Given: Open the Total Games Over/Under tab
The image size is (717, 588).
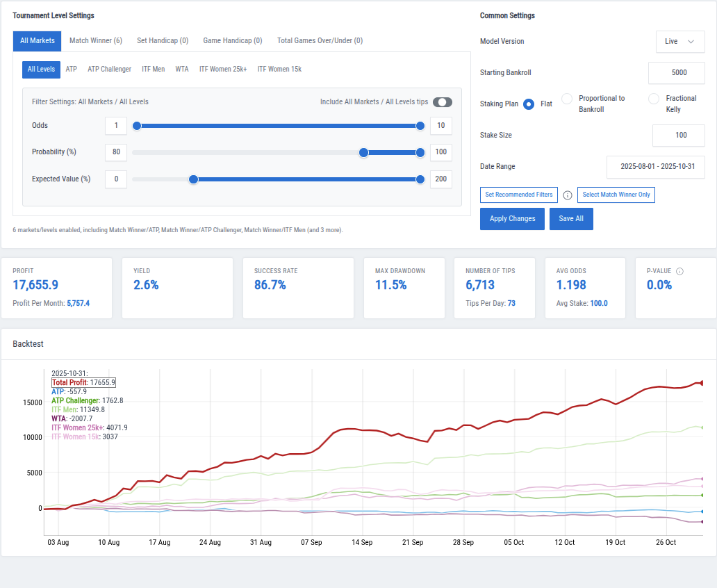Looking at the screenshot, I should [320, 40].
